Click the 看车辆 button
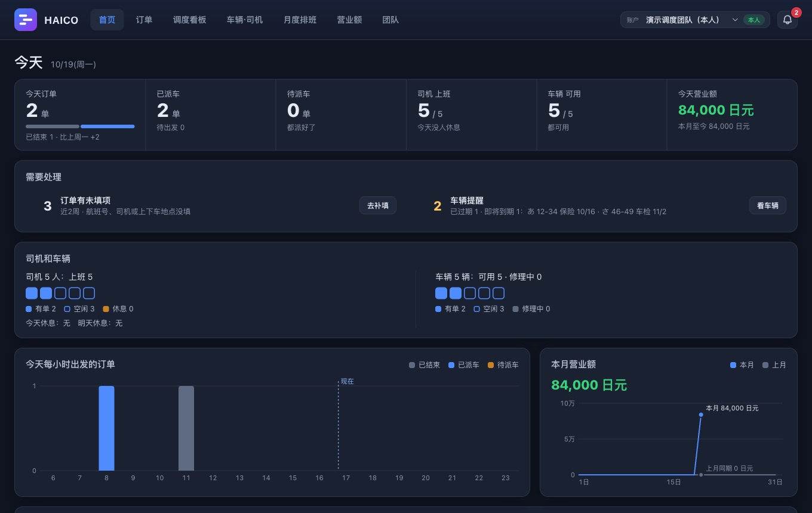This screenshot has width=812, height=513. pos(768,205)
